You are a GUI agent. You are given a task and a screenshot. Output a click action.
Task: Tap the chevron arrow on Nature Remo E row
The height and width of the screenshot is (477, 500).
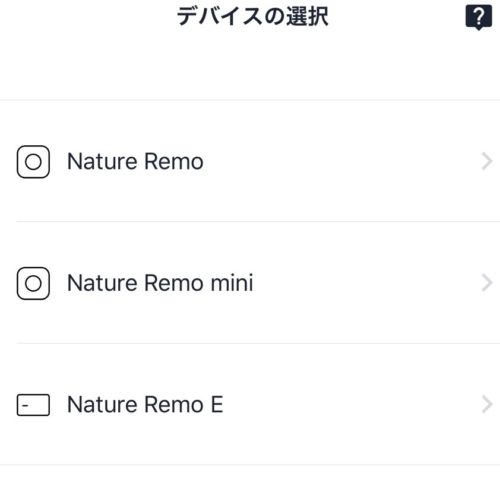pos(487,405)
